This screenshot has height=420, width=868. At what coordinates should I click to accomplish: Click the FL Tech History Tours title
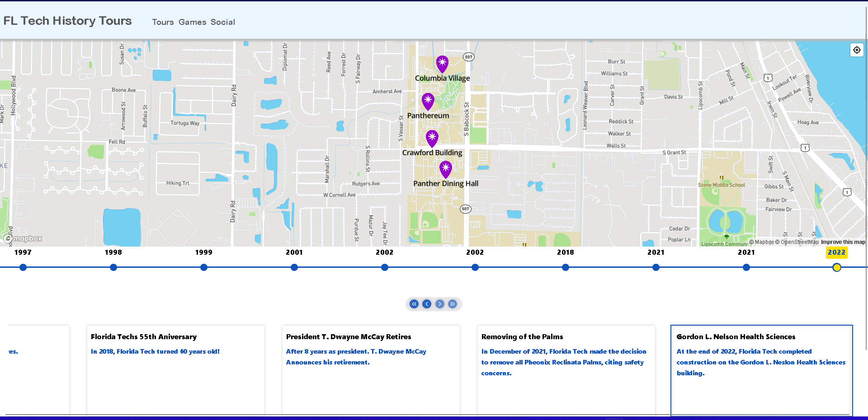click(x=67, y=21)
